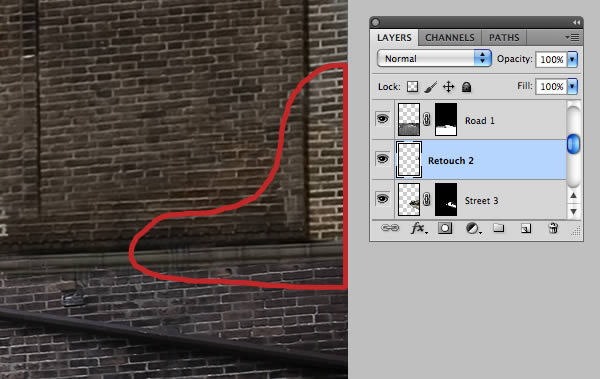Viewport: 600px width, 379px height.
Task: Click the link layers icon
Action: (390, 229)
